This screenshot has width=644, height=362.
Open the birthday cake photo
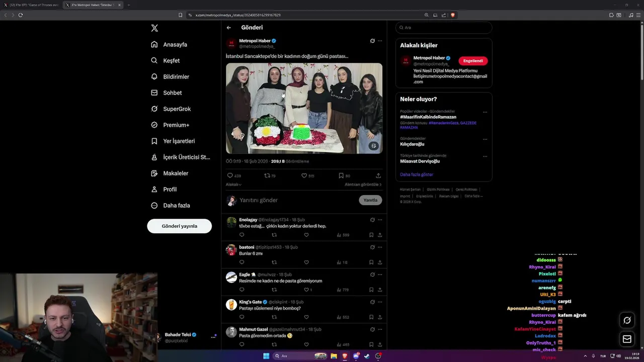click(304, 108)
